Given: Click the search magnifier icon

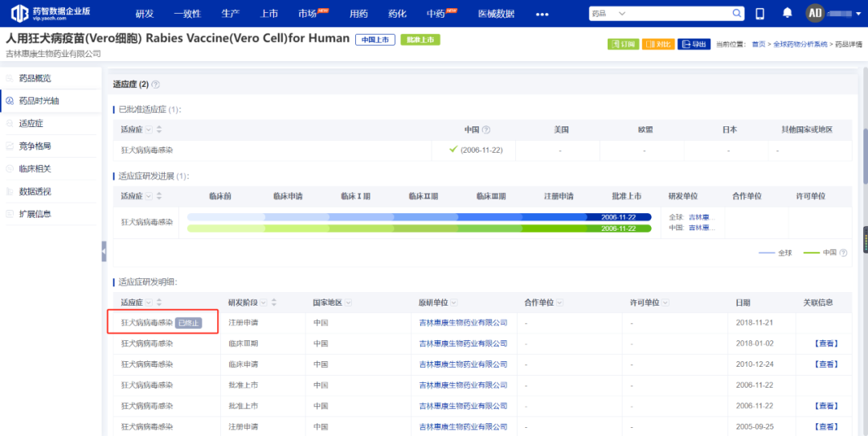Looking at the screenshot, I should 737,14.
